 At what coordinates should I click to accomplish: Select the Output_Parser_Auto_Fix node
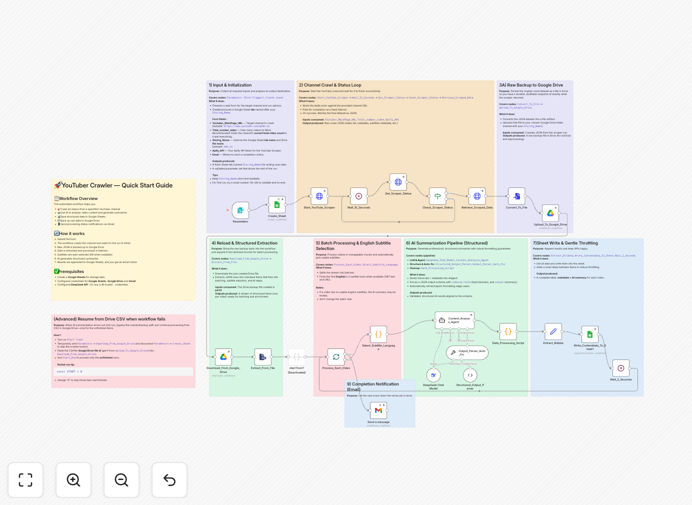click(x=467, y=352)
